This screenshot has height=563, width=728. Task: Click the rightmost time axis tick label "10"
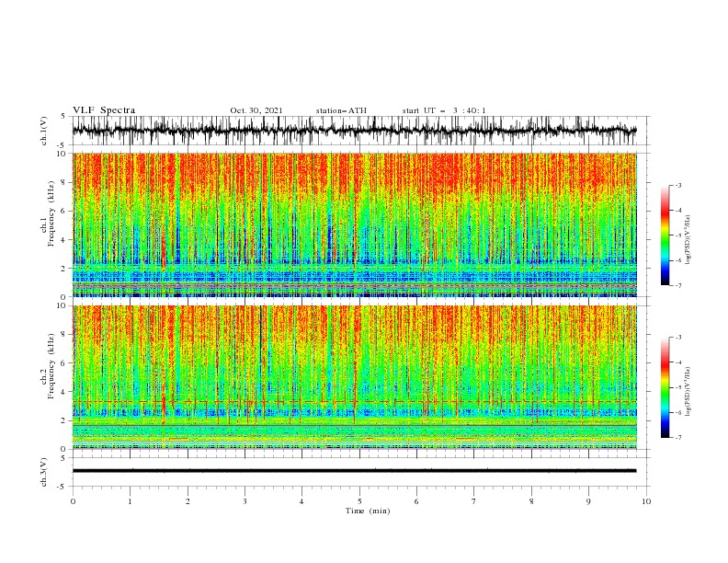pos(646,501)
